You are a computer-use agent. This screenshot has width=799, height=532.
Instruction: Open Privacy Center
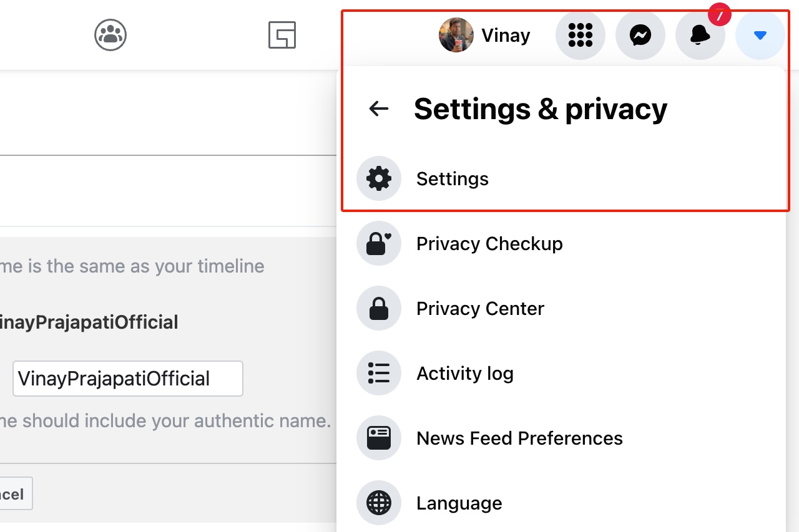(x=479, y=308)
